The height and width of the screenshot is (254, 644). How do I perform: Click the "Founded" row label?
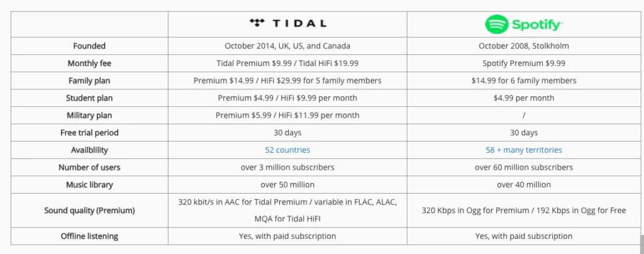pyautogui.click(x=89, y=46)
